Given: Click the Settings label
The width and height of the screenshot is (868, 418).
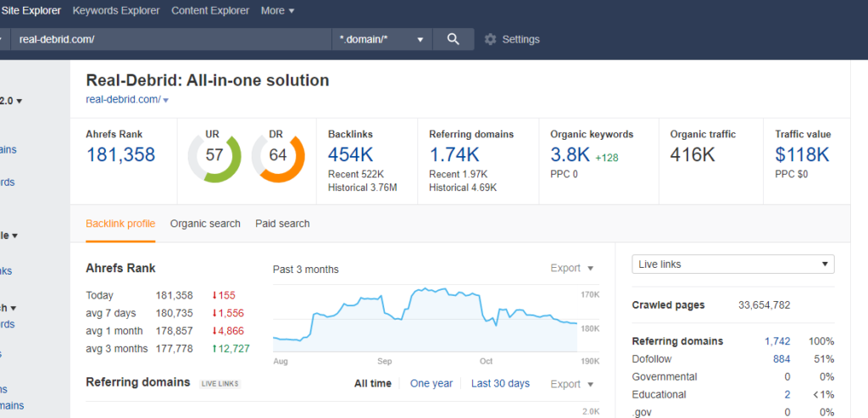Looking at the screenshot, I should pos(520,39).
